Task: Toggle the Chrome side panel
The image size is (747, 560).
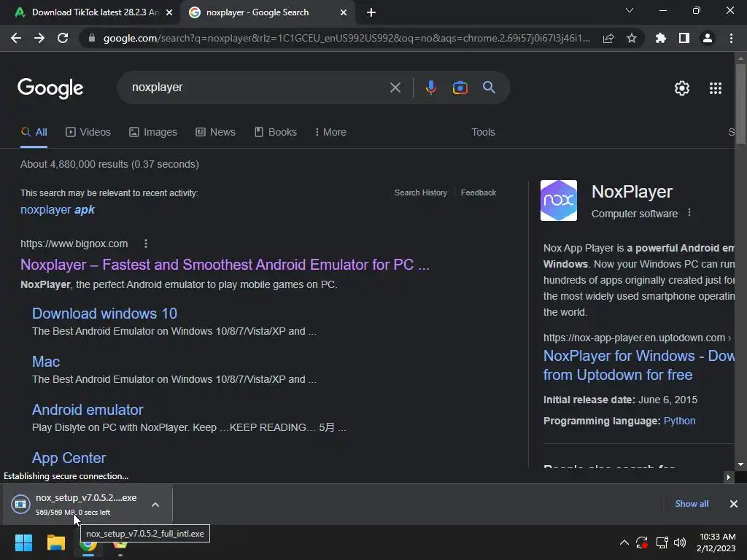Action: [684, 38]
